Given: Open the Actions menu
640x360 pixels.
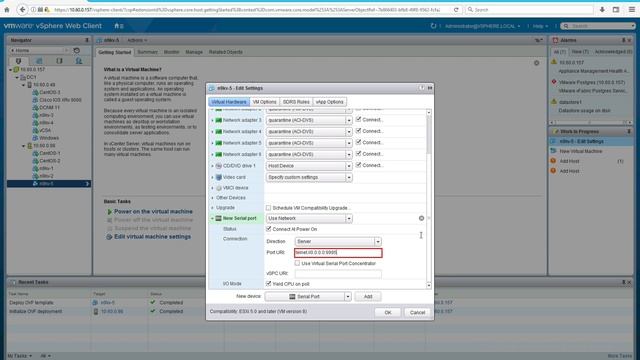Looking at the screenshot, I should (x=137, y=40).
